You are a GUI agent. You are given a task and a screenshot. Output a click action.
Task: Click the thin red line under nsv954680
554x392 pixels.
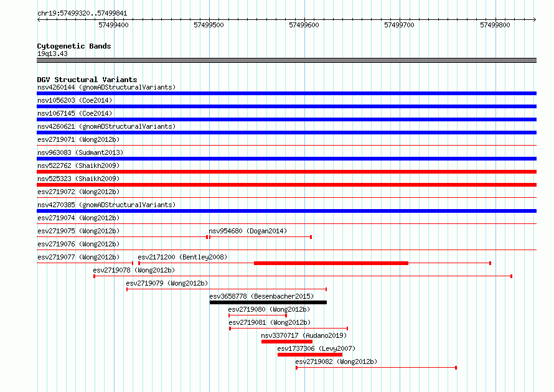[x=260, y=237]
